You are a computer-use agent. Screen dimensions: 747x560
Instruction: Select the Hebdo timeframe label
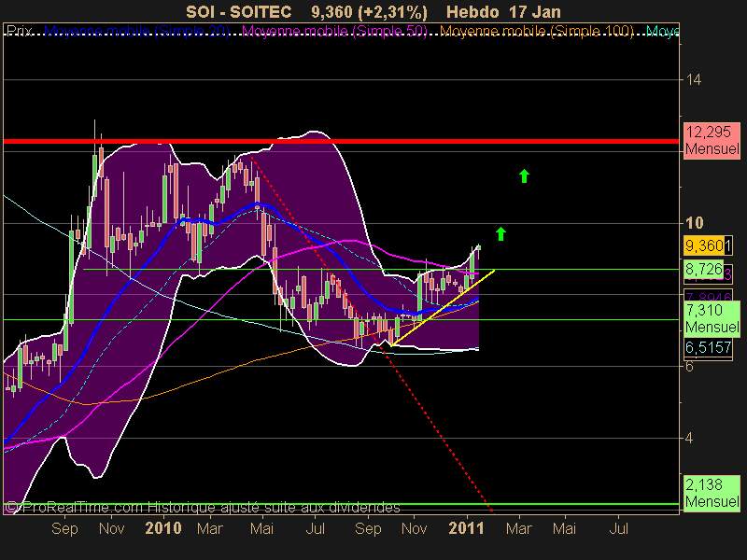pos(472,11)
